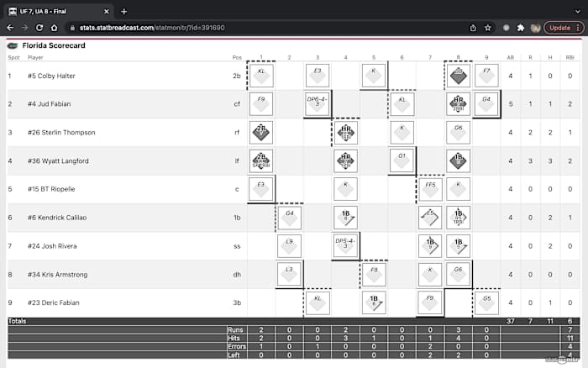The height and width of the screenshot is (368, 588).
Task: Select Jud Fabian's inning 9 G4 at-bat
Action: pyautogui.click(x=486, y=104)
